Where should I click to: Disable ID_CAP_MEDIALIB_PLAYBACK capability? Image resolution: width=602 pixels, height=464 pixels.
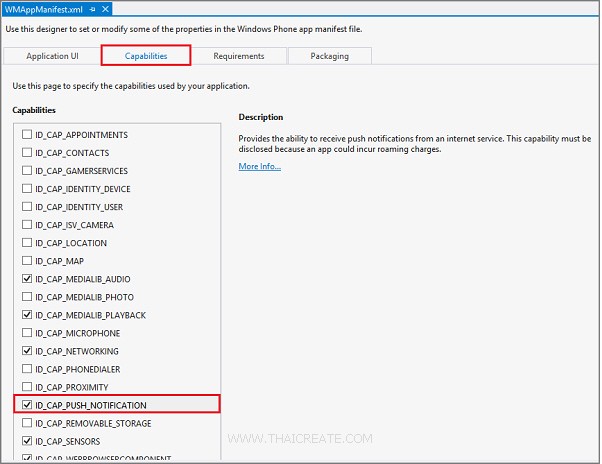[27, 315]
